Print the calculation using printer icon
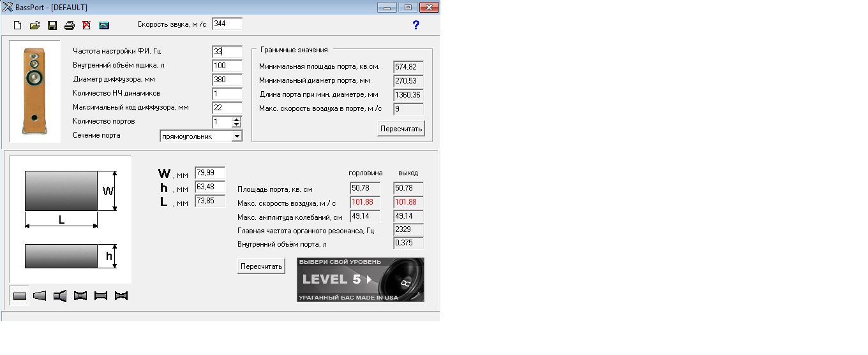 click(x=70, y=25)
